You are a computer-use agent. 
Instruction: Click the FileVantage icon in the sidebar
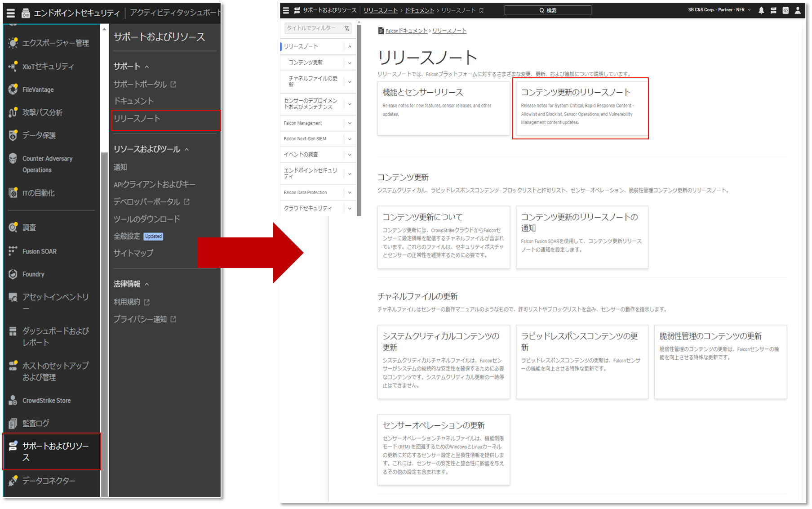click(13, 89)
